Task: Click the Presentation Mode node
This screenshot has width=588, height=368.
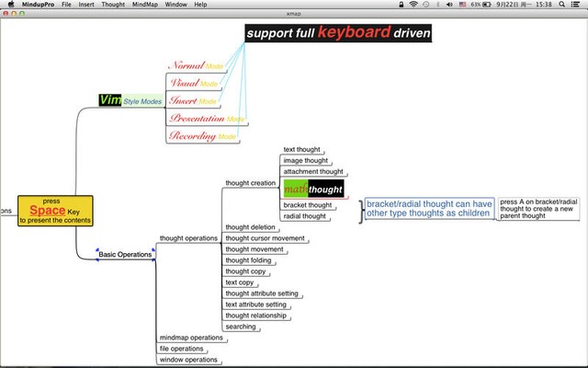Action: click(x=206, y=119)
